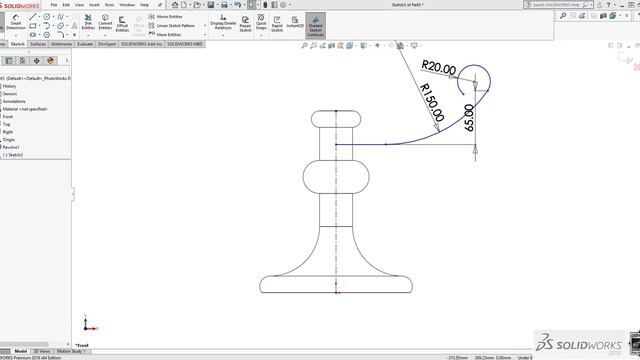Select Revolve1 in feature tree
This screenshot has width=640, height=360.
[11, 147]
